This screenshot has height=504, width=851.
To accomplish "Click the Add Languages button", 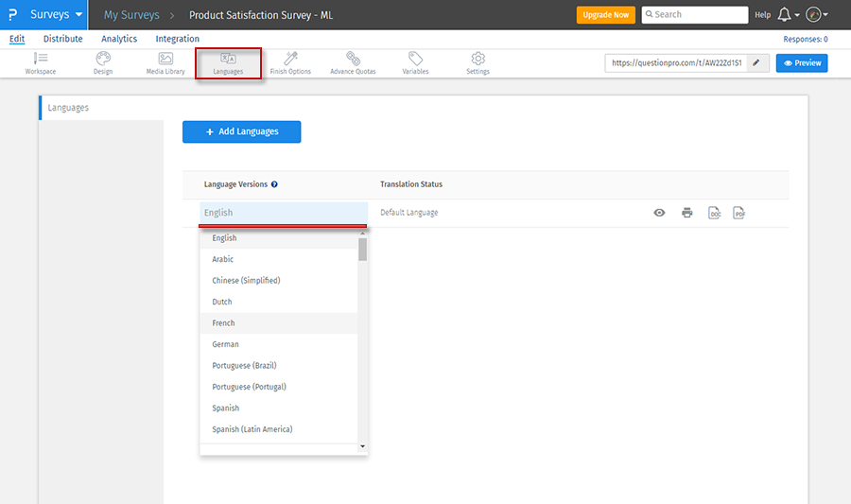I will point(241,131).
